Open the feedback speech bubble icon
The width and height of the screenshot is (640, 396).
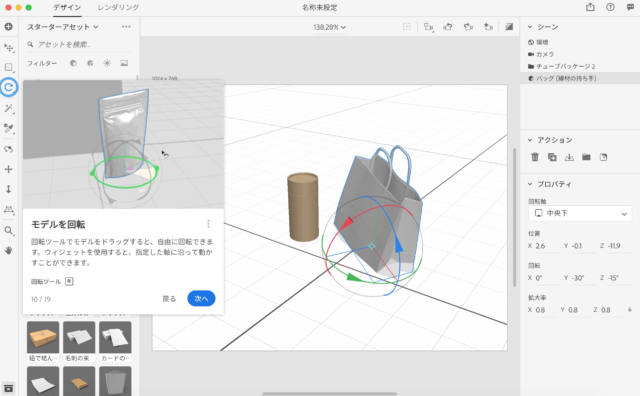[630, 7]
